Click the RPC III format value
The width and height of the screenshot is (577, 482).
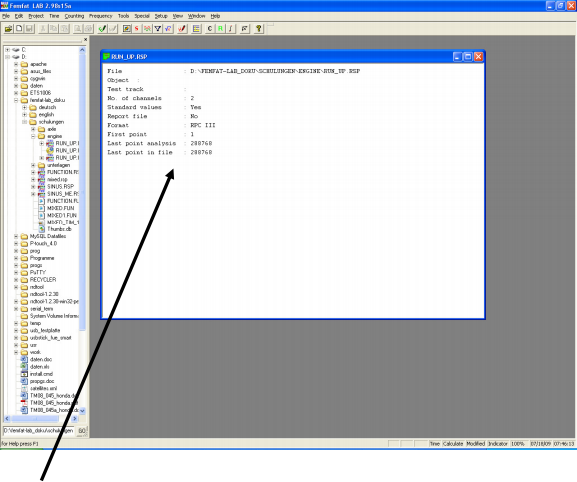coord(203,125)
